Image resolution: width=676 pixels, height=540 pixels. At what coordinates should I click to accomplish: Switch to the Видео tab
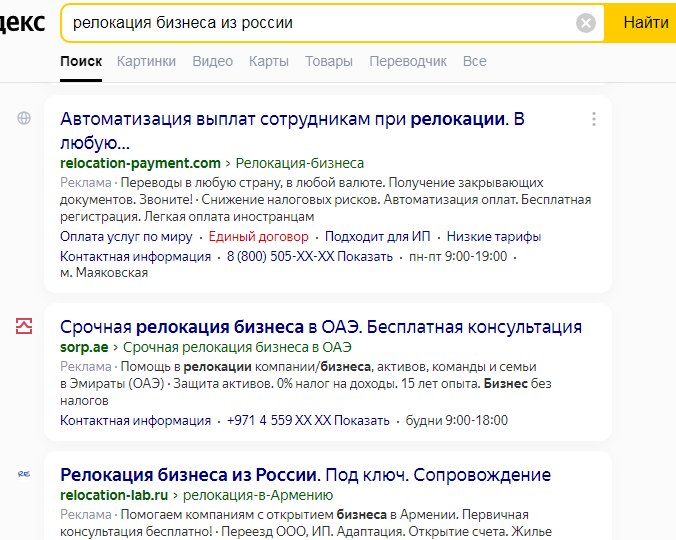pos(213,61)
